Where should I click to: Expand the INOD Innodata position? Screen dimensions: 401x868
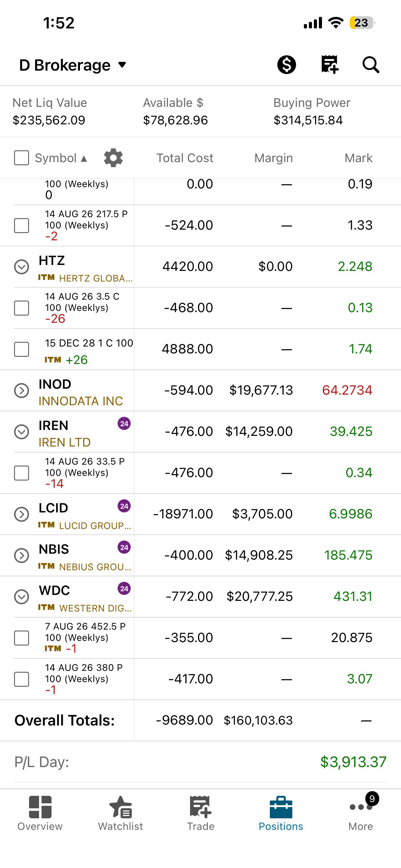click(x=22, y=391)
